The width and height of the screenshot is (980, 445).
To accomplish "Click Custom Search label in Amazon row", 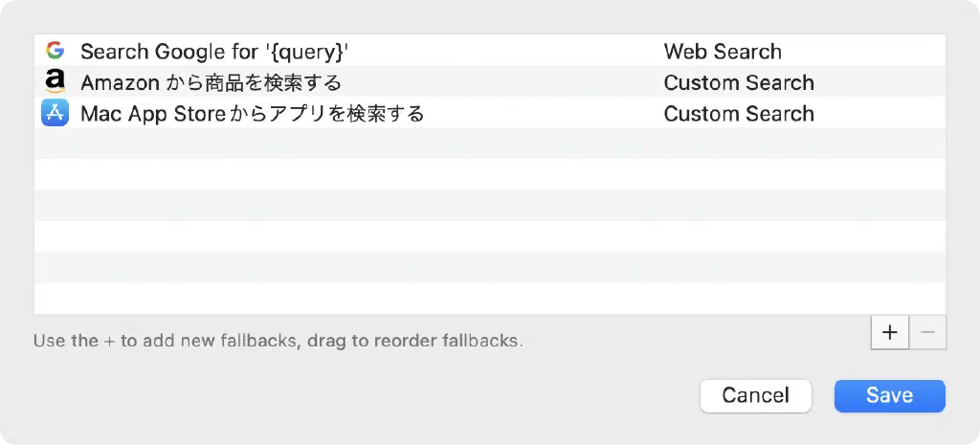I will (x=739, y=82).
